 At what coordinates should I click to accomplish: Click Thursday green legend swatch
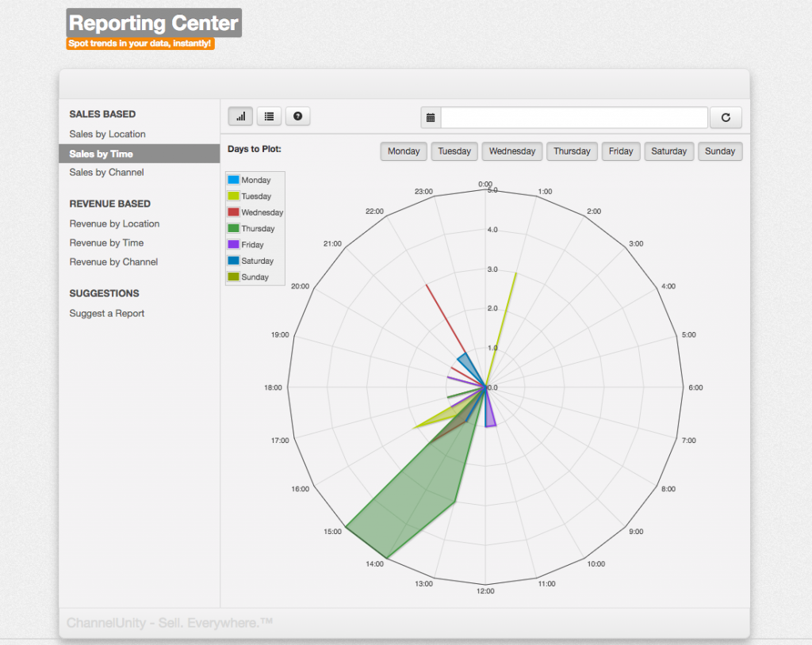tap(233, 228)
